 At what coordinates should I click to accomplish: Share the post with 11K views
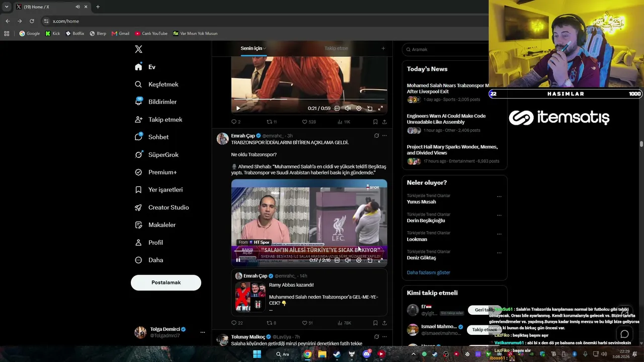click(x=384, y=122)
